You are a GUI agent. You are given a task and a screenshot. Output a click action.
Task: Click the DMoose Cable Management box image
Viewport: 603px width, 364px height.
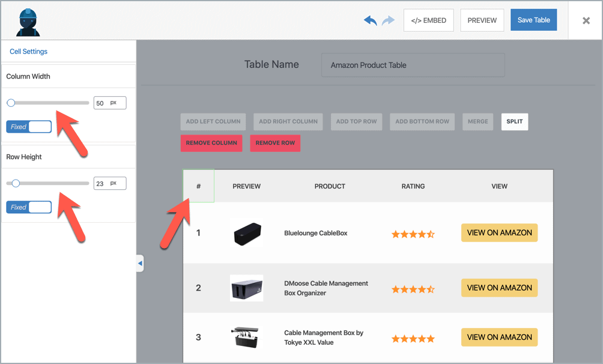pos(246,288)
